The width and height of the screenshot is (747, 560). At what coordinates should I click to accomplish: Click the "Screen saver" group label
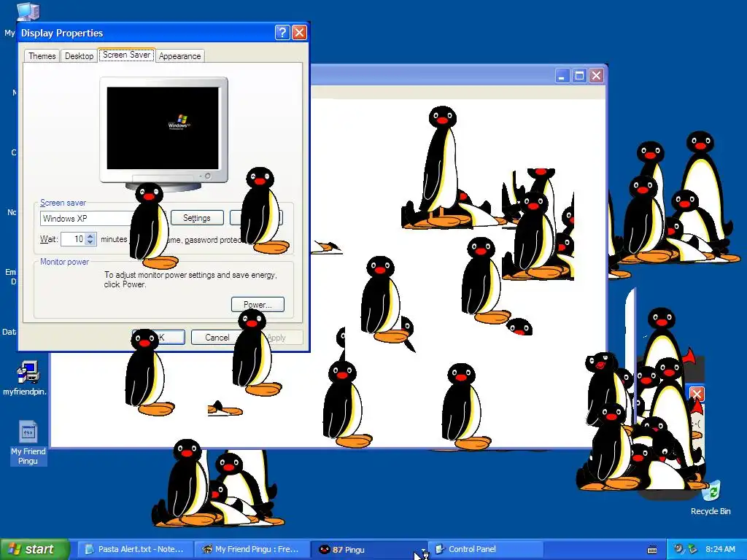point(63,203)
